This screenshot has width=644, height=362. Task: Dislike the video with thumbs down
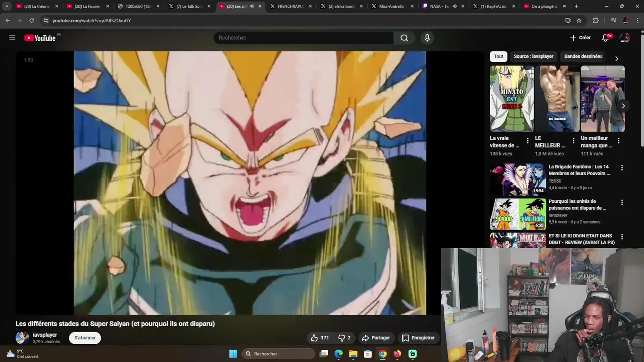pyautogui.click(x=344, y=338)
